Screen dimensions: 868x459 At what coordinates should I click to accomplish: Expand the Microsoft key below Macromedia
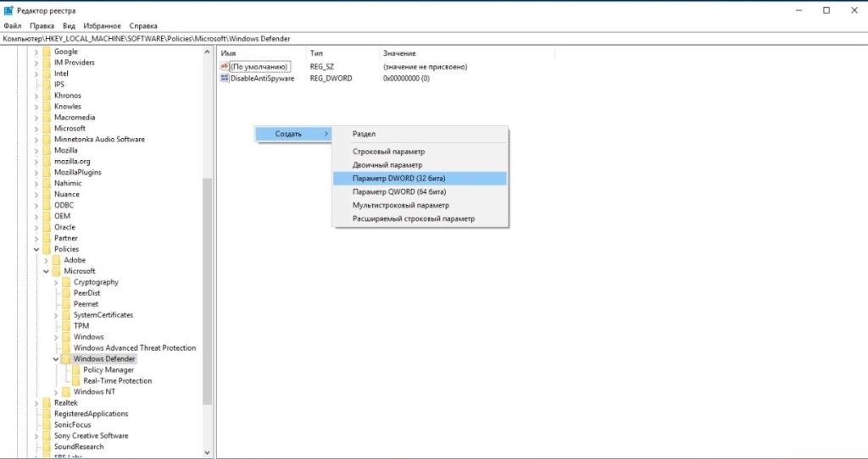pyautogui.click(x=36, y=128)
